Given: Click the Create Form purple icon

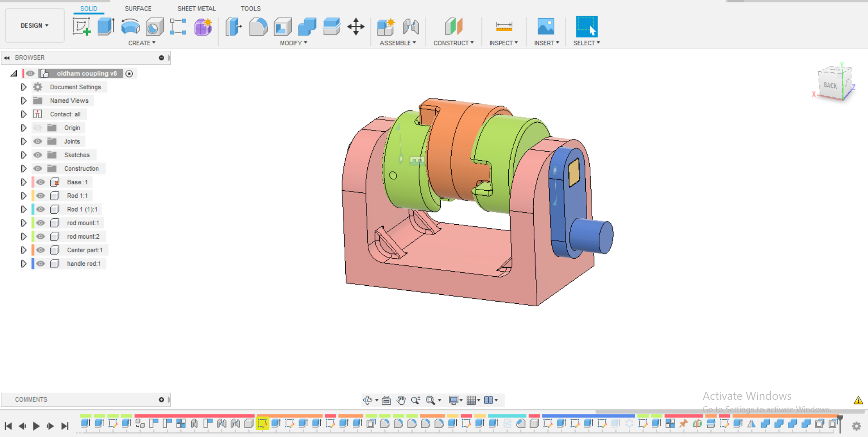Looking at the screenshot, I should click(203, 27).
